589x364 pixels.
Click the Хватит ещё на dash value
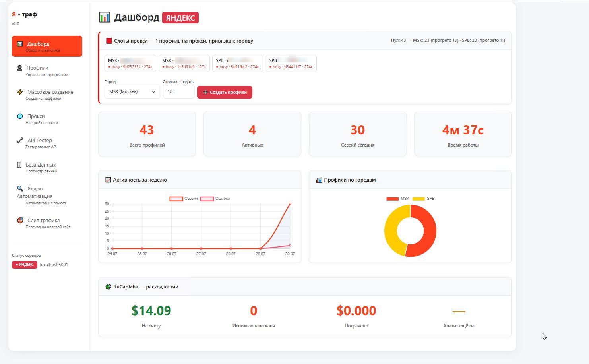[x=459, y=312]
